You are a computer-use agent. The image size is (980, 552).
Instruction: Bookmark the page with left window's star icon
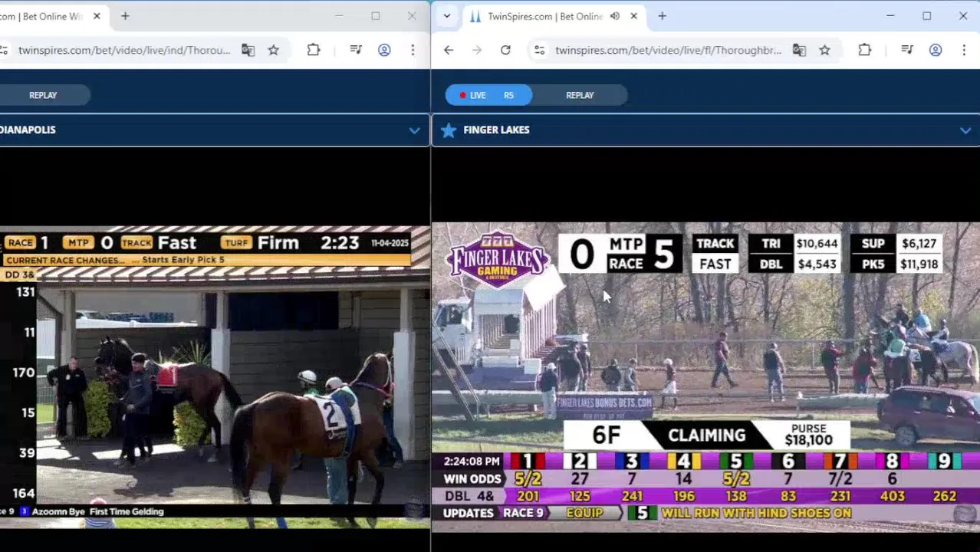(x=274, y=50)
